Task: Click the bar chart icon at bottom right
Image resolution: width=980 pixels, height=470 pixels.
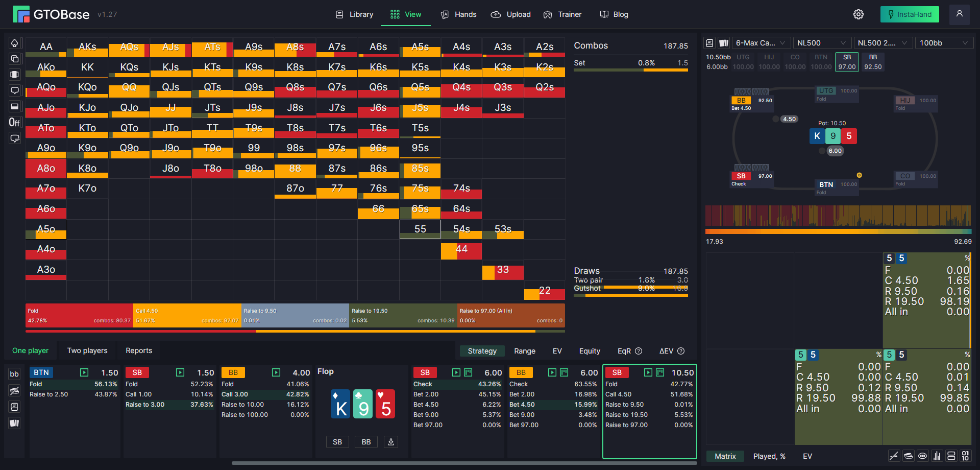Action: click(x=937, y=456)
